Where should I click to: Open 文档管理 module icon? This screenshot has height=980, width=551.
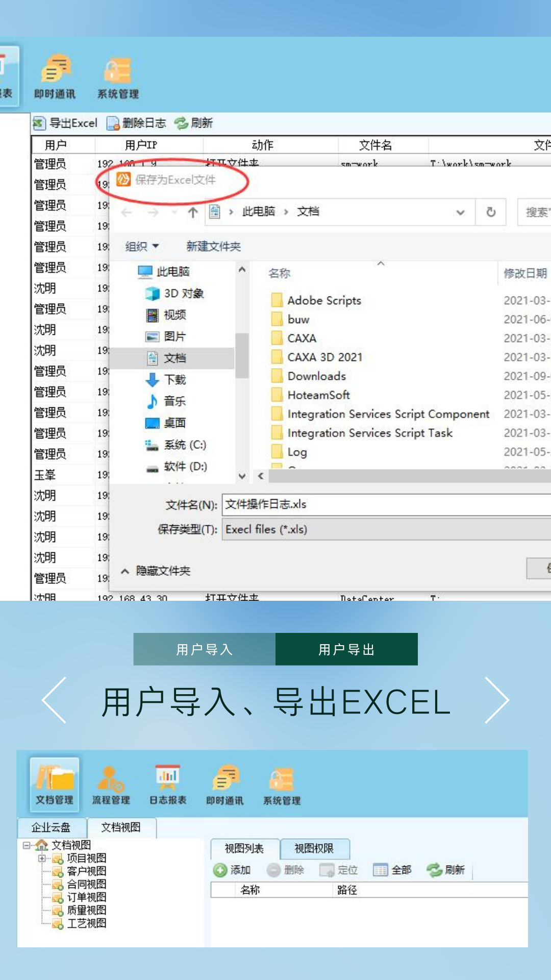(x=54, y=785)
